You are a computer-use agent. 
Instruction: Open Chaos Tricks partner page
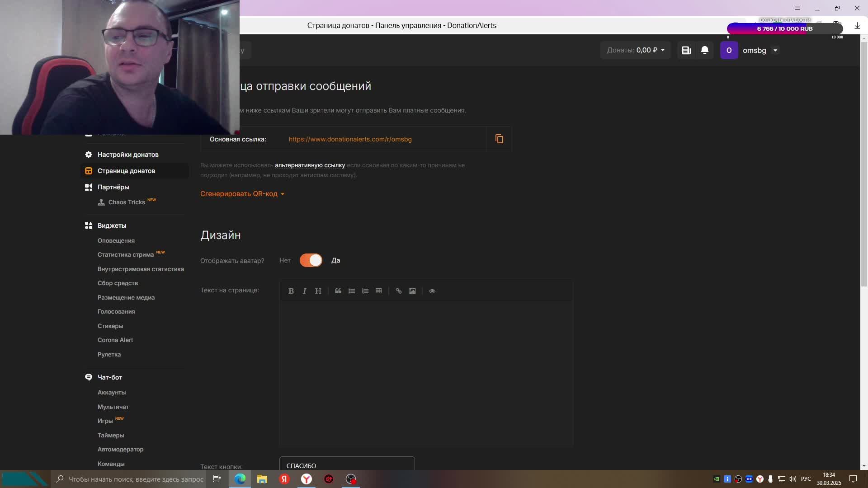127,202
